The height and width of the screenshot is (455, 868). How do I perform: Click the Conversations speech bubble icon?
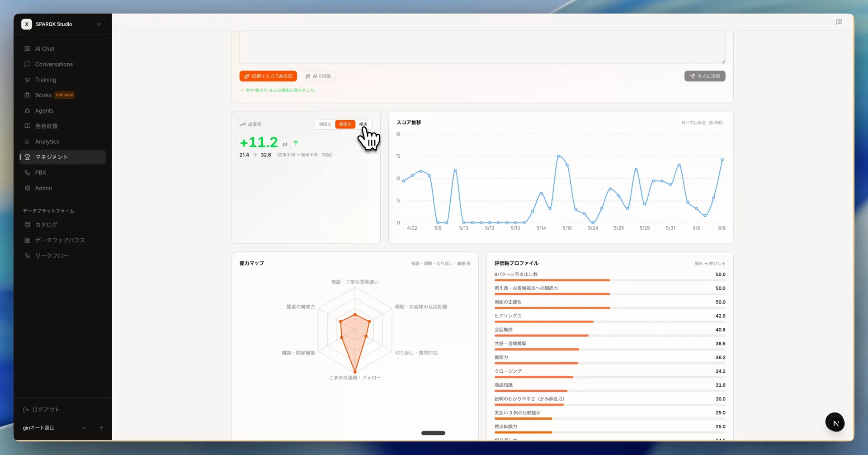coord(28,64)
